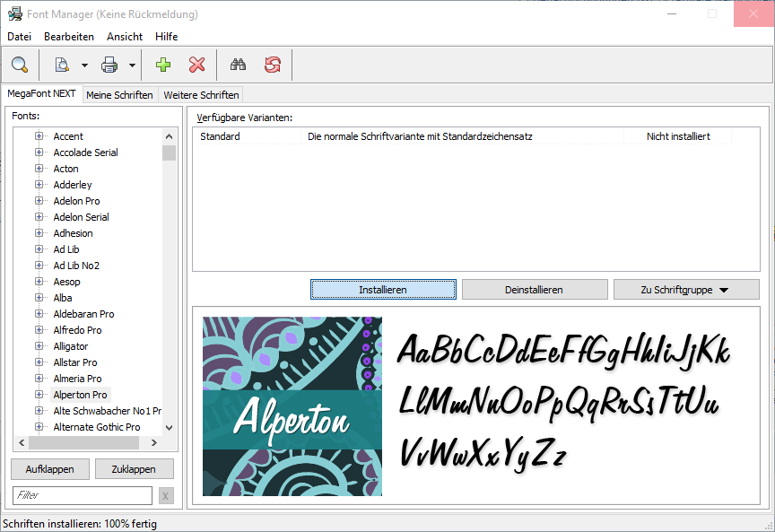Image resolution: width=775 pixels, height=532 pixels.
Task: Expand the Adelon Serial font node
Action: [x=39, y=217]
